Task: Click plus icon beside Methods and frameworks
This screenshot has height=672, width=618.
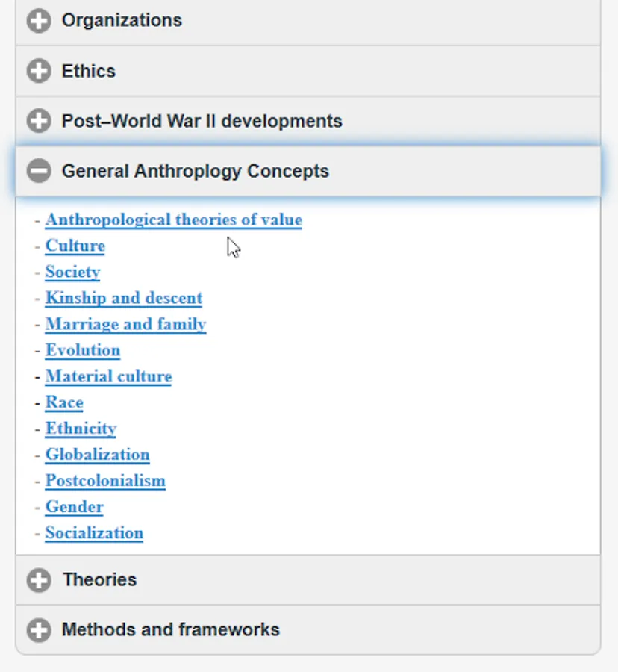Action: coord(39,630)
